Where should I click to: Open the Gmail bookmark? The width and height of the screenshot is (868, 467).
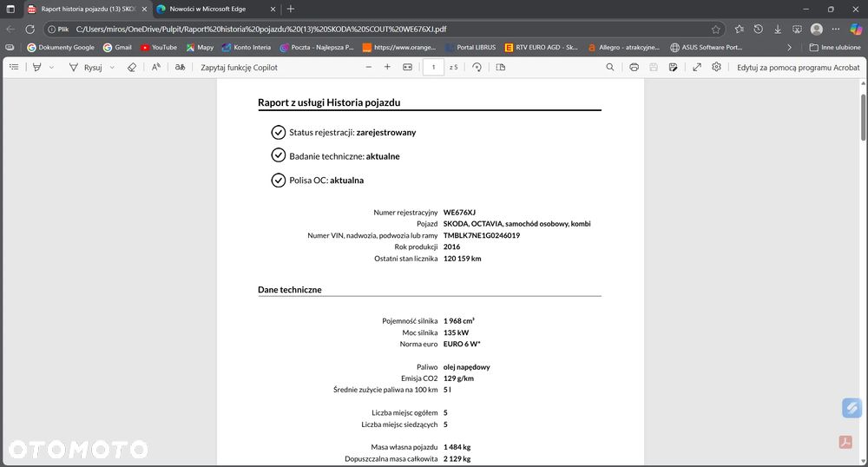118,48
